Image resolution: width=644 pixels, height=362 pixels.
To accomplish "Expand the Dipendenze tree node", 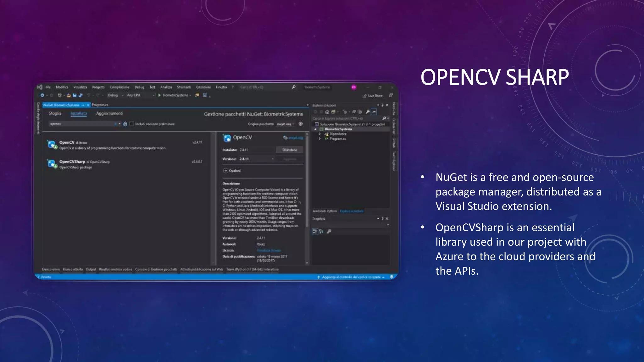I will tap(320, 134).
